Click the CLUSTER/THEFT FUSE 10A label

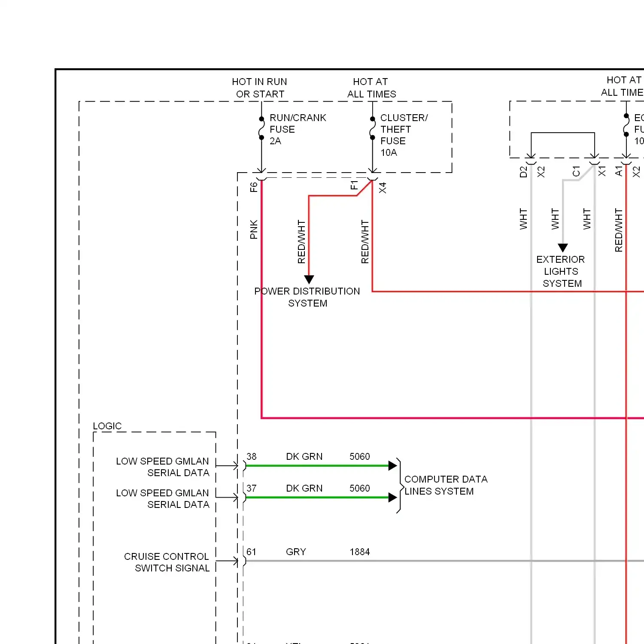coord(404,135)
